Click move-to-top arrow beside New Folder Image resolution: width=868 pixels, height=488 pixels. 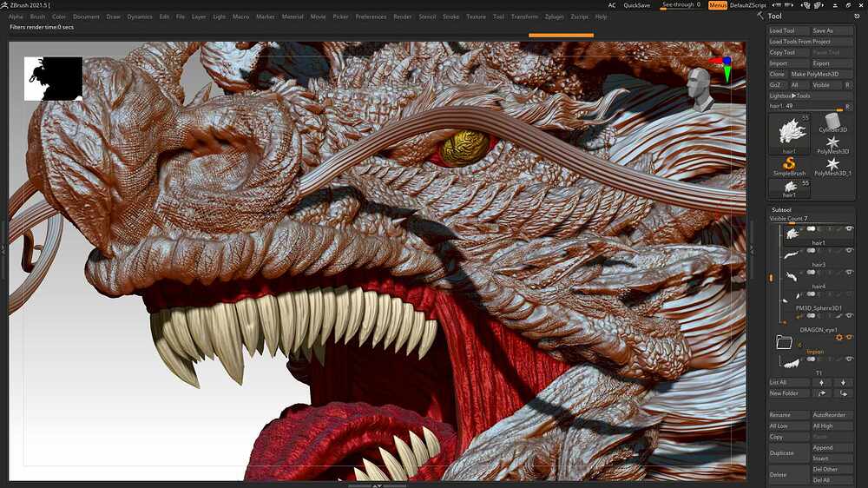pos(821,393)
